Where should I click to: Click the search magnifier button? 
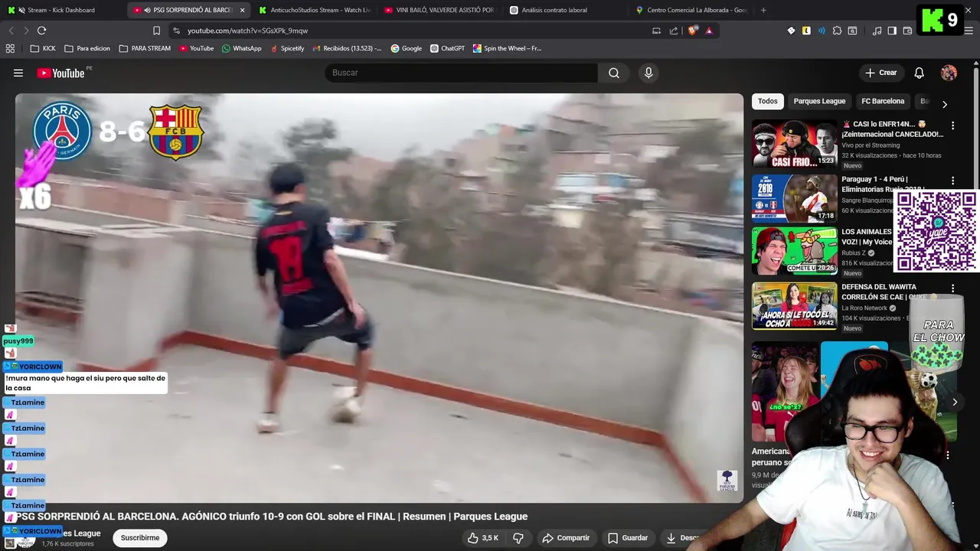point(614,73)
